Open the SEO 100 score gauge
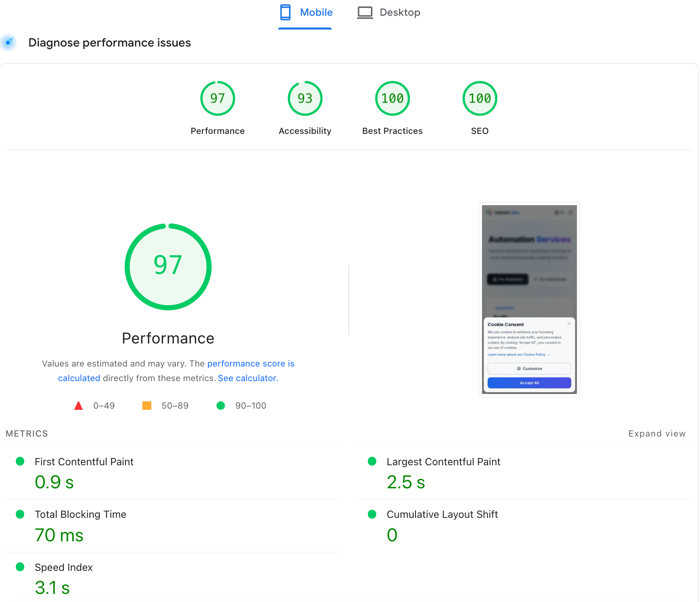700x602 pixels. click(479, 98)
